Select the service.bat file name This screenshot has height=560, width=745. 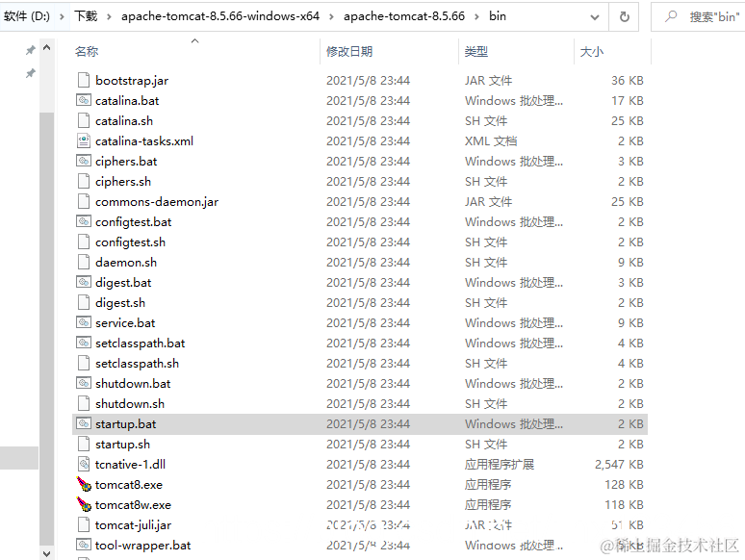125,323
